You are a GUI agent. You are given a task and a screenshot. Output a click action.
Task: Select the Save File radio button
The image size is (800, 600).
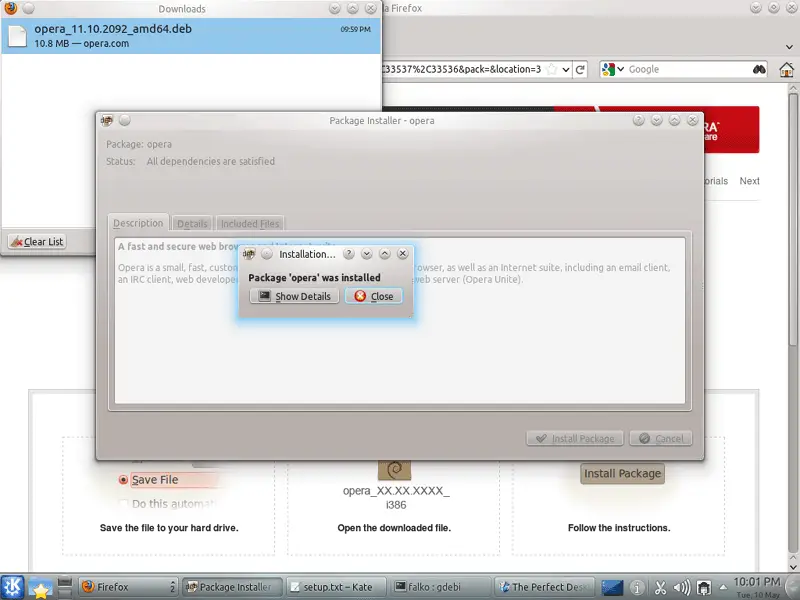click(x=123, y=480)
